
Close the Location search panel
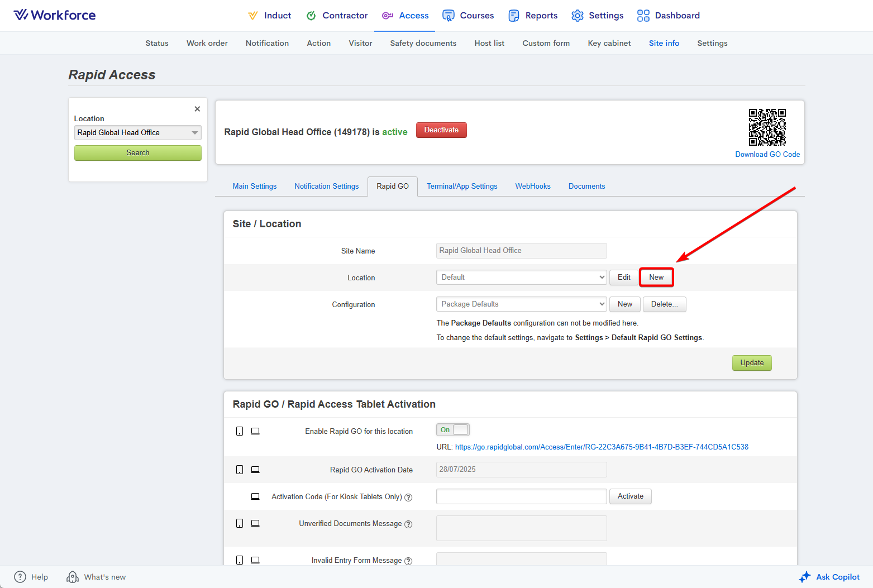point(197,109)
